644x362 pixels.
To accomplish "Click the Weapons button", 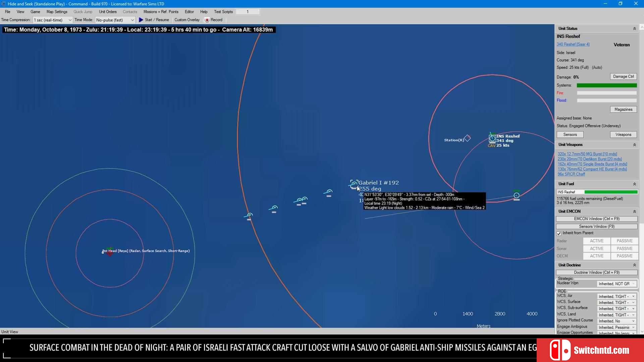I will click(x=623, y=135).
